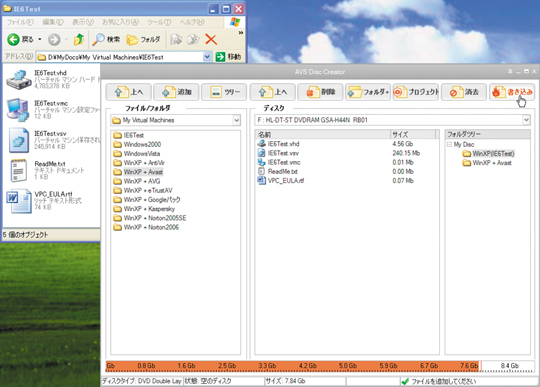Go up one folder level in Explorer

(79, 40)
